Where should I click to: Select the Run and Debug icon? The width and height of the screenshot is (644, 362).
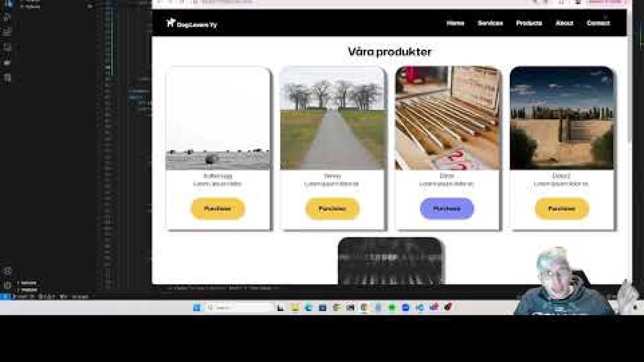(9, 46)
